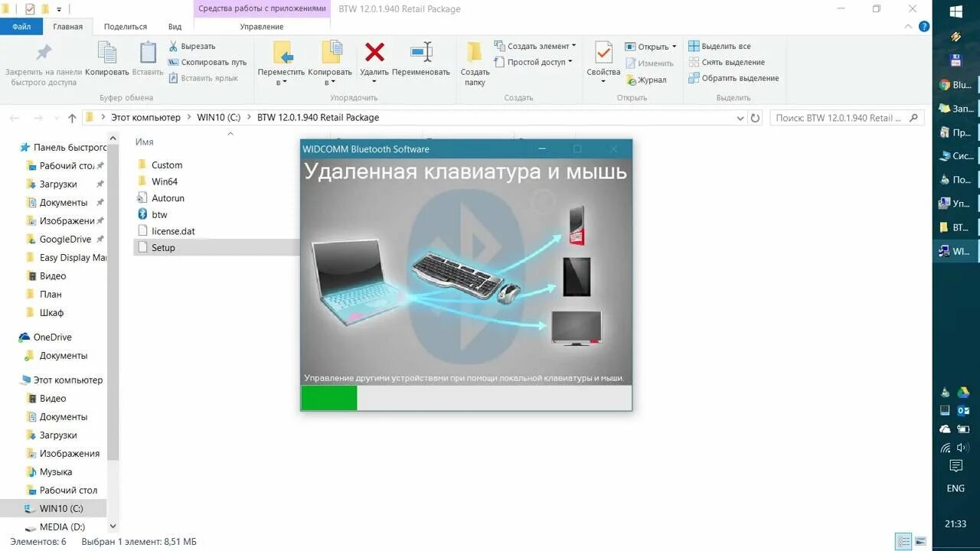Click ENG language indicator in taskbar
980x551 pixels.
click(955, 488)
